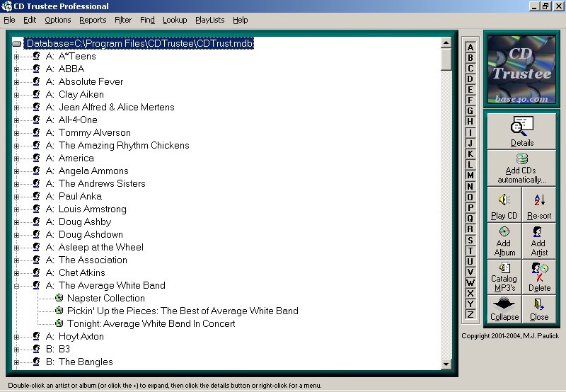This screenshot has height=392, width=566.
Task: Expand the Doug Ashby node
Action: pyautogui.click(x=16, y=222)
